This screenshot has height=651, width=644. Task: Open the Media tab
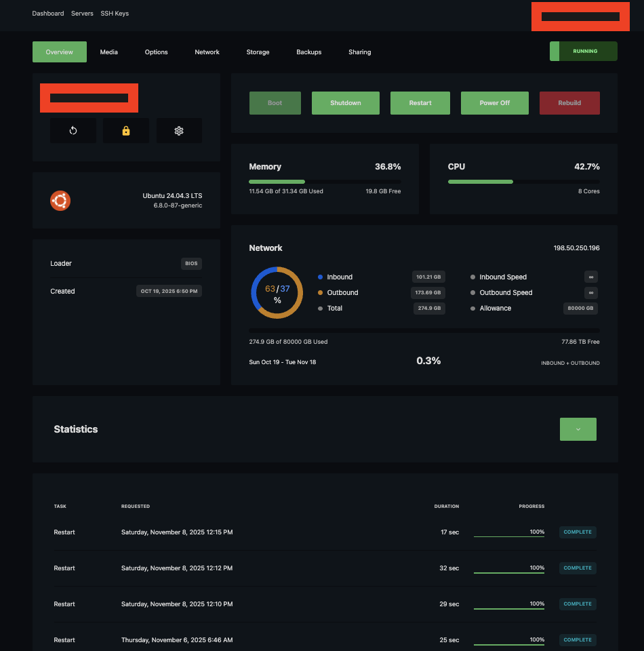point(108,52)
